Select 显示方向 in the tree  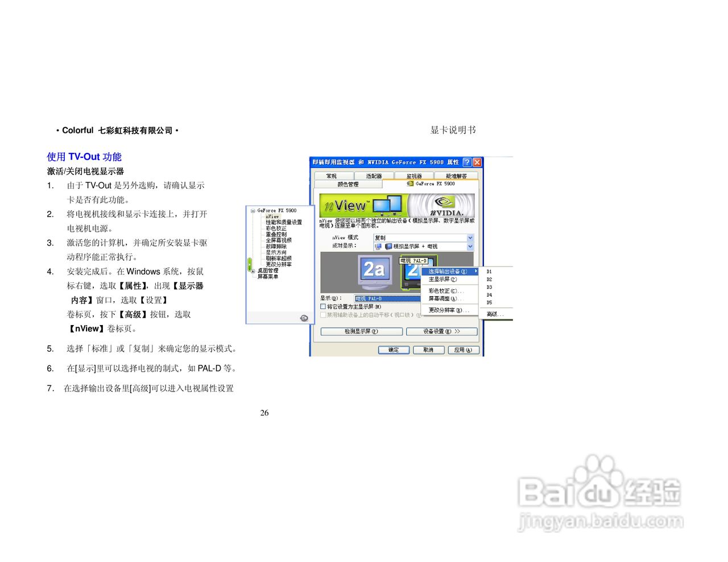pos(276,252)
